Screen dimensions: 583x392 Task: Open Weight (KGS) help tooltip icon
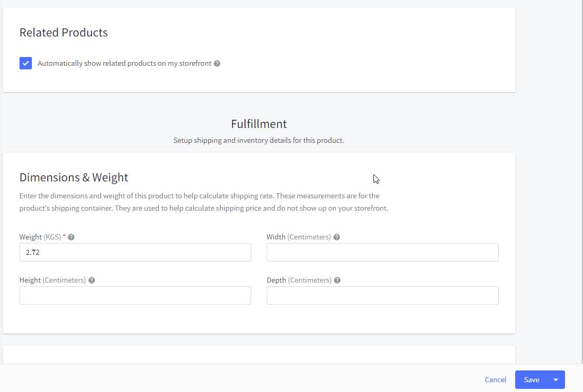click(71, 237)
